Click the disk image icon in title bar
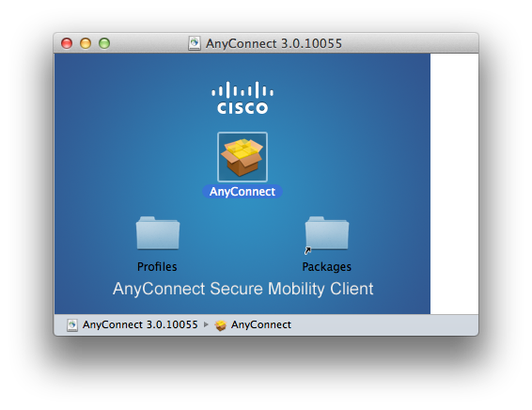 195,43
